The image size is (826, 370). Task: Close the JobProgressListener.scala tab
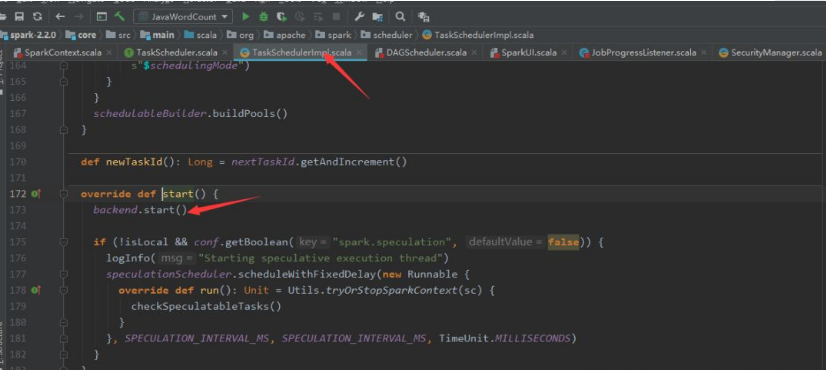[x=704, y=53]
